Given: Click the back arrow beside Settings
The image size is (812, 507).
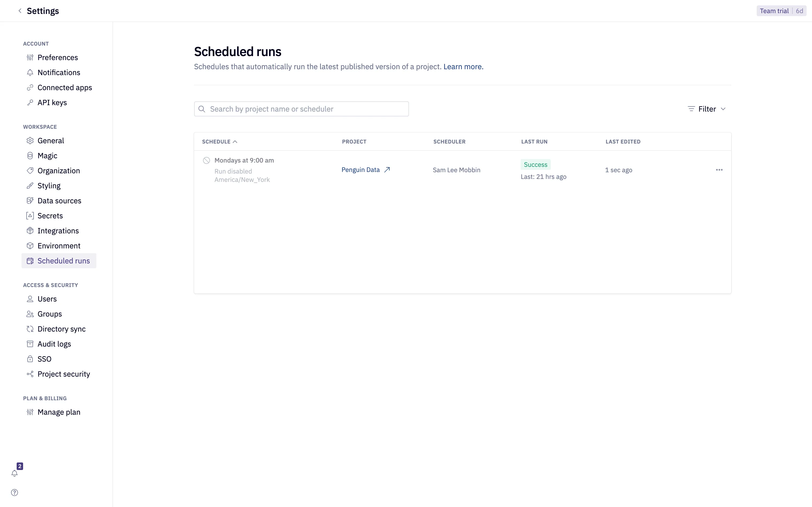Looking at the screenshot, I should (x=20, y=11).
